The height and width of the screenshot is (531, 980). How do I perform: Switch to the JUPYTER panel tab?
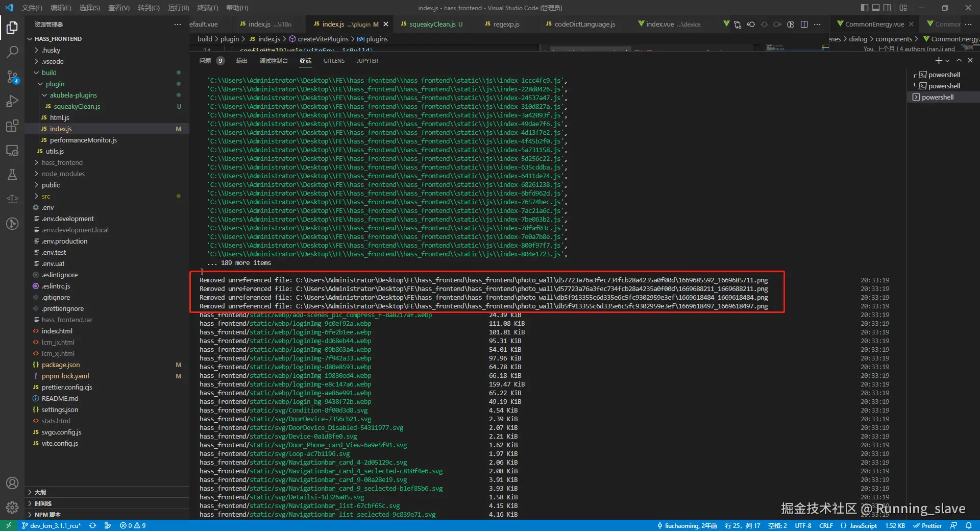367,61
